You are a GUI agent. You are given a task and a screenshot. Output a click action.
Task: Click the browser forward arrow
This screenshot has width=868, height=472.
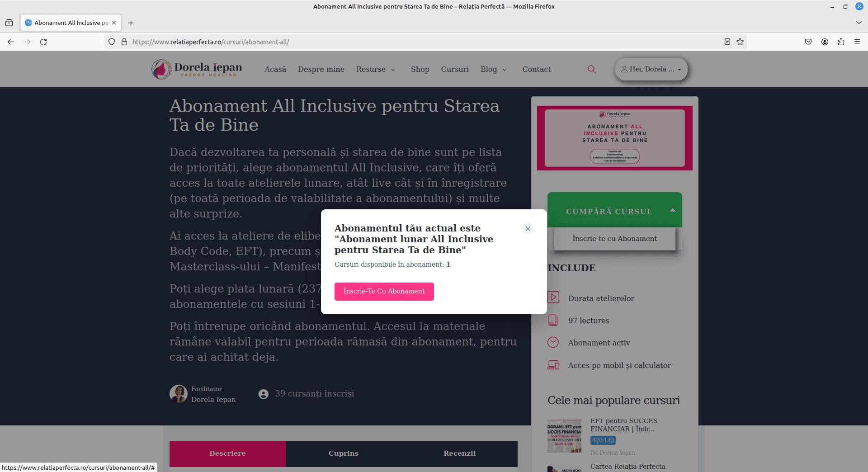point(27,42)
